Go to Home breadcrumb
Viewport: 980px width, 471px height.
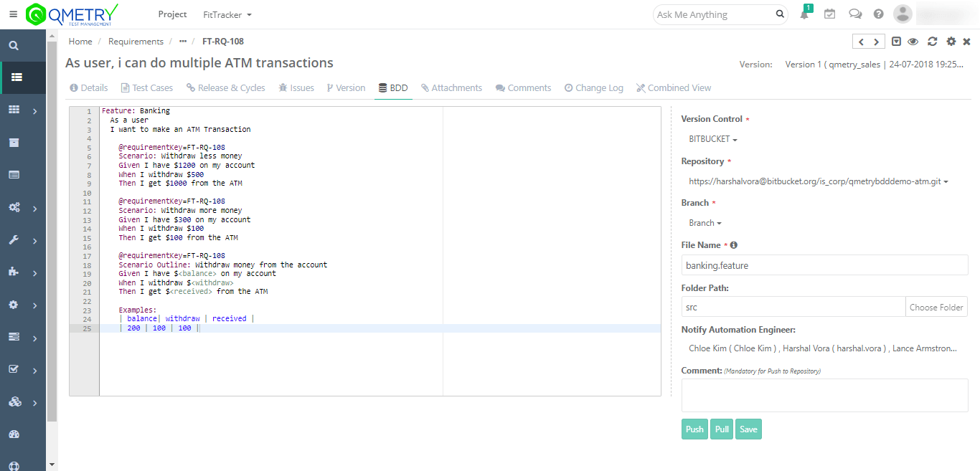tap(80, 42)
